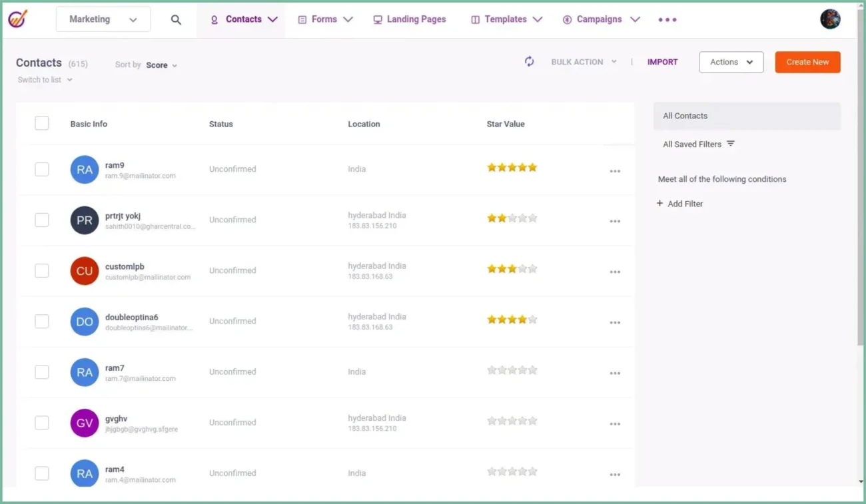Set a five-star rating for ram7
Screen dimensions: 866x504
533,370
